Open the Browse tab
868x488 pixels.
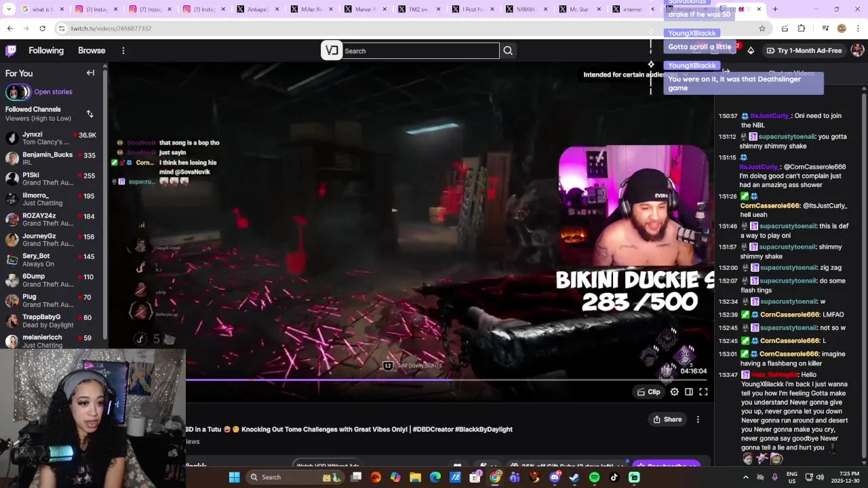(92, 51)
